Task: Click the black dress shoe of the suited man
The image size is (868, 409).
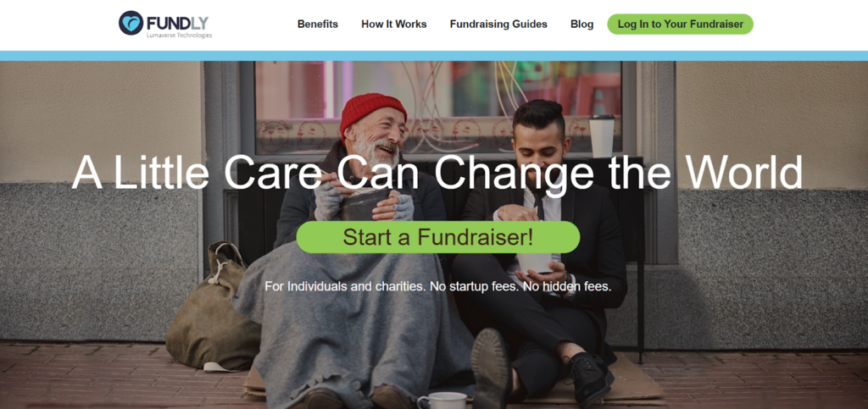Action: 591,379
